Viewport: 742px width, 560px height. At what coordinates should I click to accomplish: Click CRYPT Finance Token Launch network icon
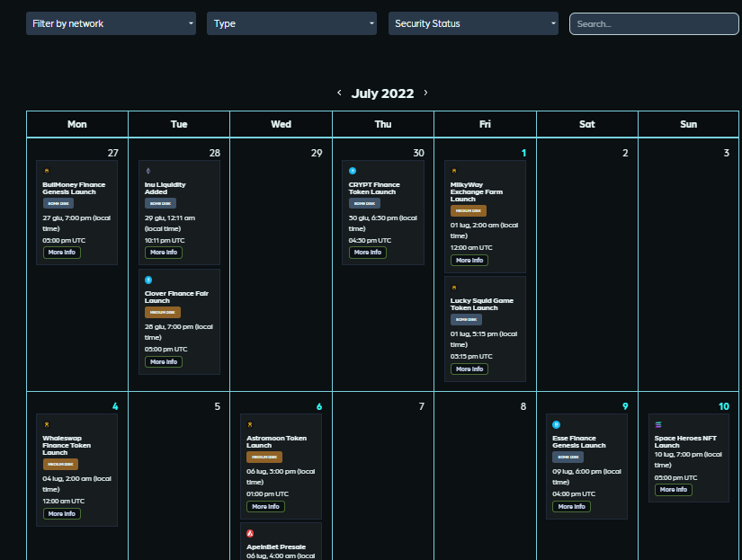pos(353,171)
